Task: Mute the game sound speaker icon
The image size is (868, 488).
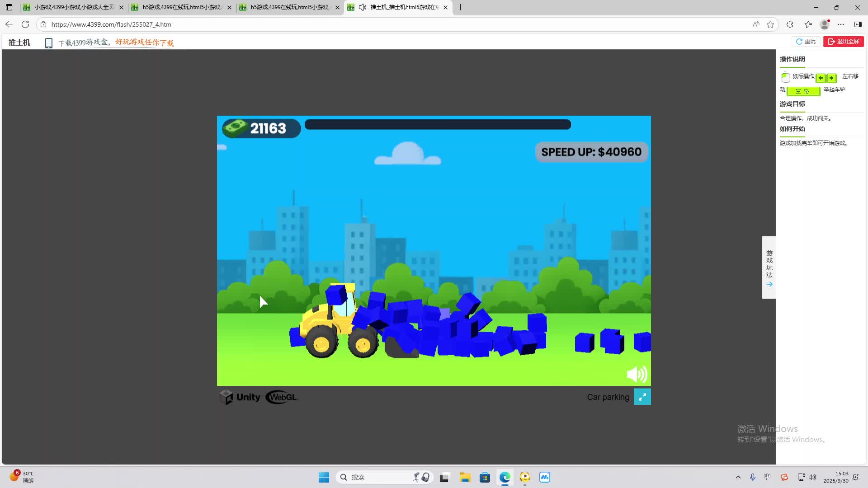Action: pos(637,374)
